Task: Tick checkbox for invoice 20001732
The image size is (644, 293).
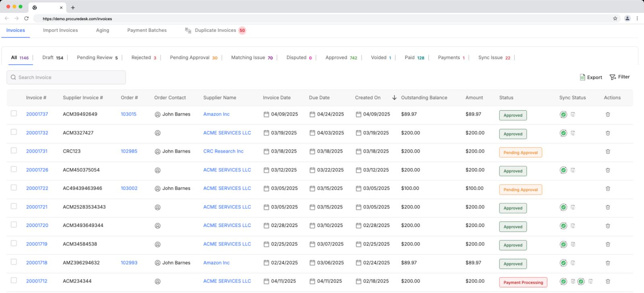Action: [x=14, y=132]
